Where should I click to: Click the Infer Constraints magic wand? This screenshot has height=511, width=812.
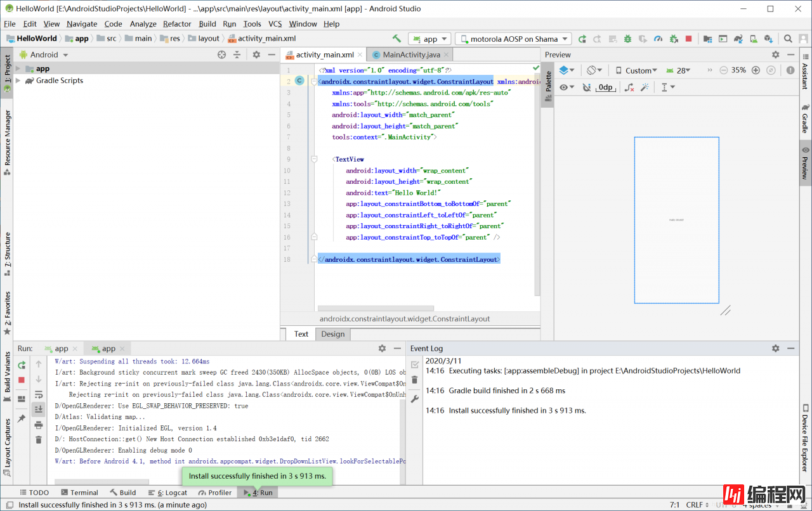(645, 87)
